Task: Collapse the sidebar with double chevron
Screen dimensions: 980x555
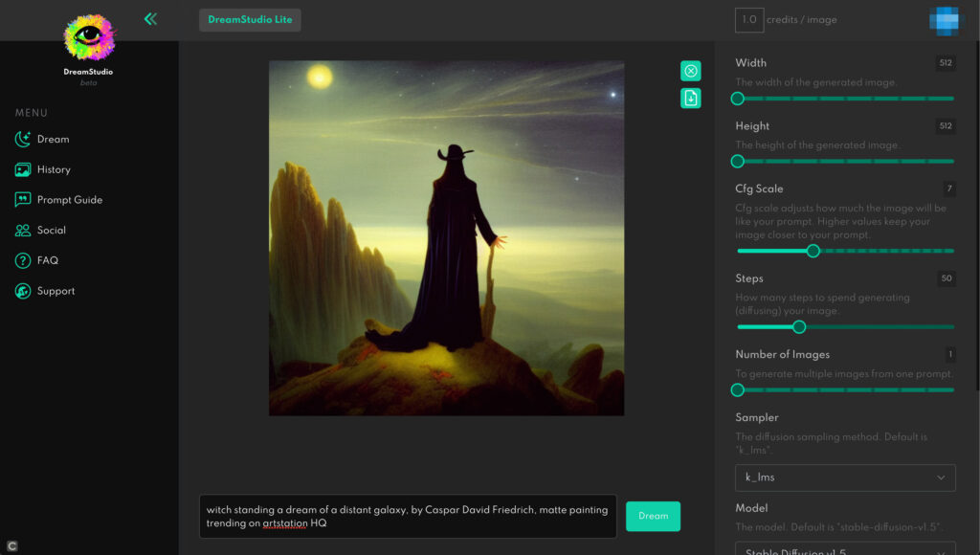Action: tap(150, 18)
